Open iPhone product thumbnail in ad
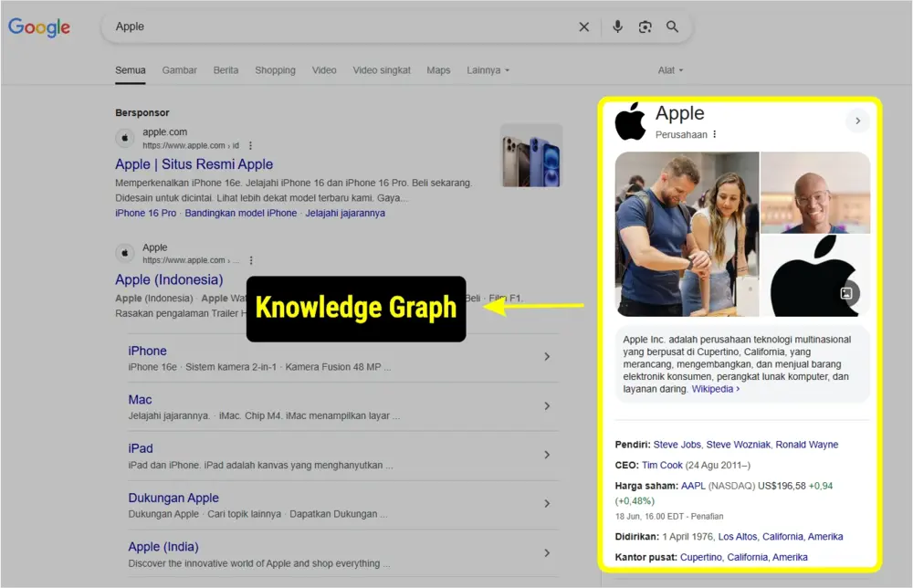The image size is (913, 588). click(x=531, y=155)
